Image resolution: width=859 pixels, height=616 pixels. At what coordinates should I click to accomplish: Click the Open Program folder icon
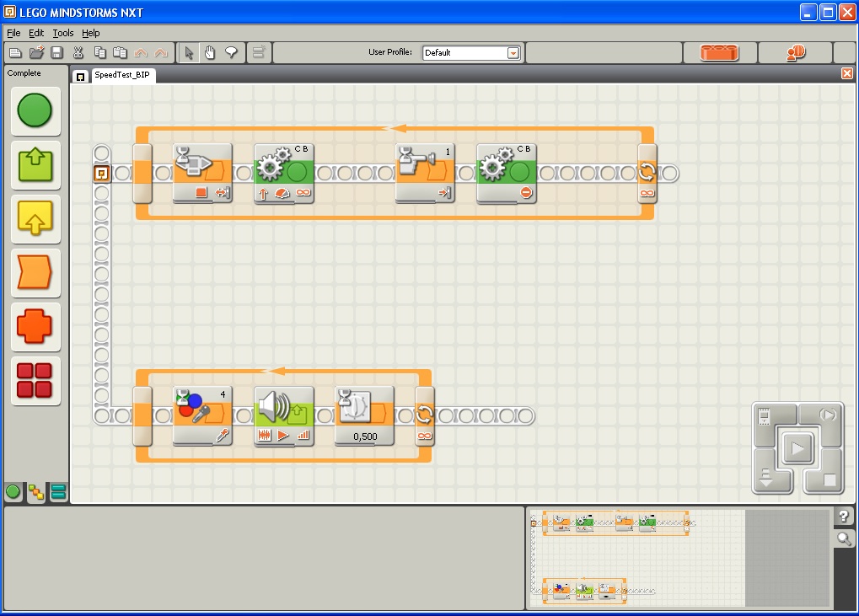tap(36, 52)
